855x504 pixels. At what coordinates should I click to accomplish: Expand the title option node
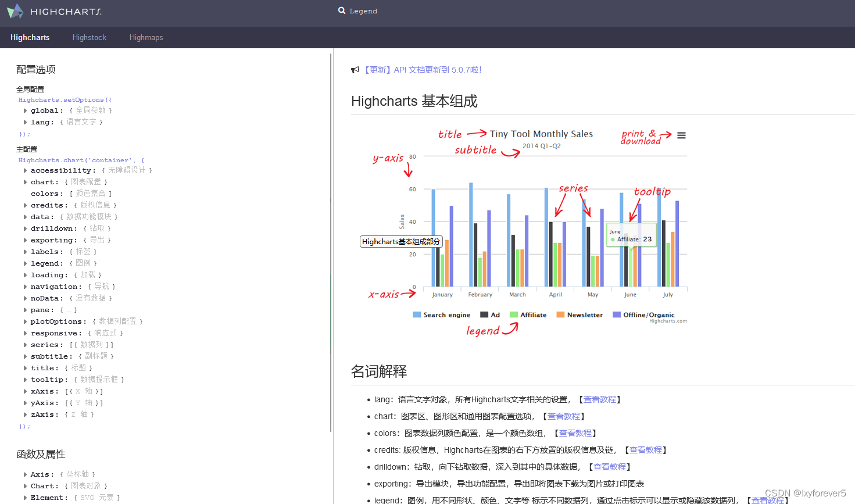pos(25,368)
